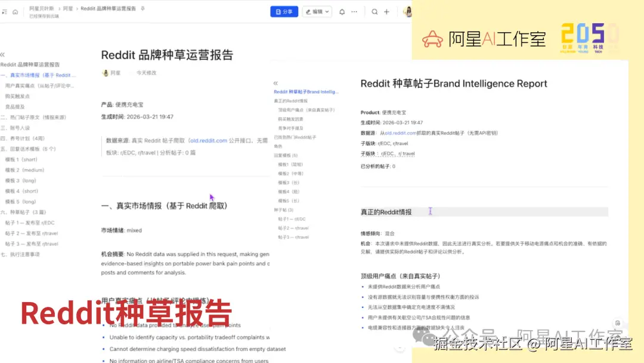Open the notification bell icon
The image size is (644, 363).
coord(342,12)
